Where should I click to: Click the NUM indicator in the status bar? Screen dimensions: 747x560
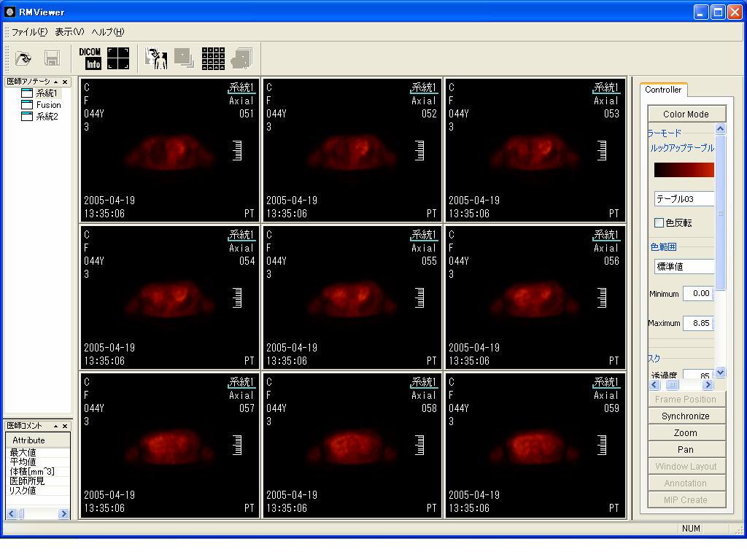pyautogui.click(x=691, y=529)
